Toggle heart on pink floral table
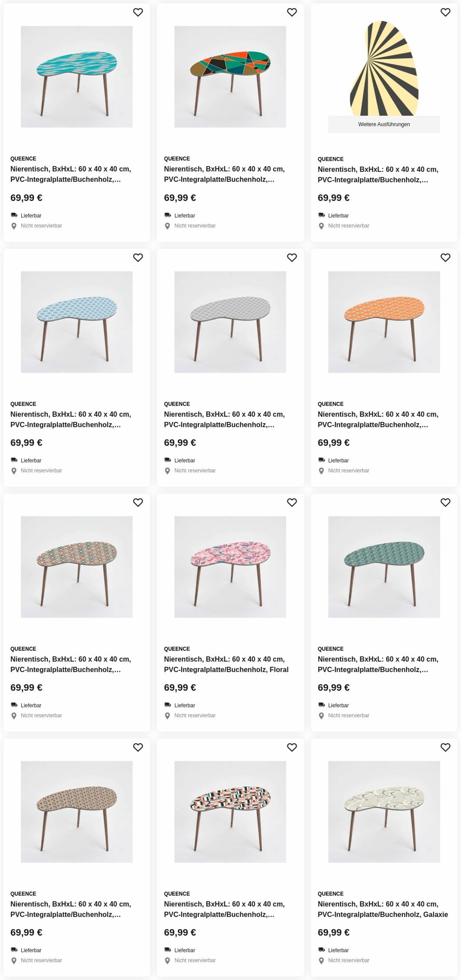The image size is (461, 980). 292,503
